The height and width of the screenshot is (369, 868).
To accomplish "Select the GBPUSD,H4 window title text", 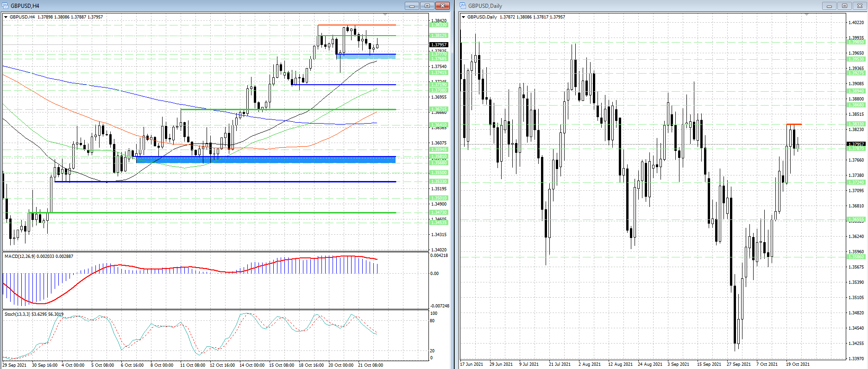I will tap(25, 6).
